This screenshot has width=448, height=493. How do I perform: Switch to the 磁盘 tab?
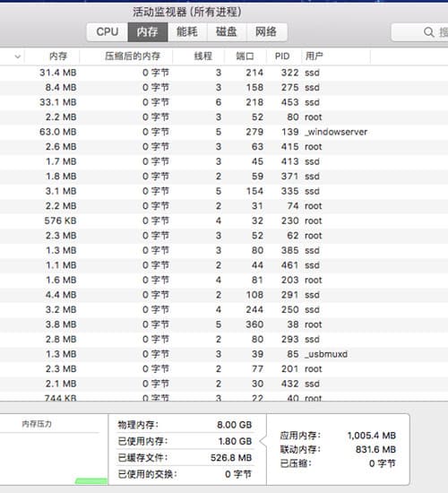click(x=227, y=31)
